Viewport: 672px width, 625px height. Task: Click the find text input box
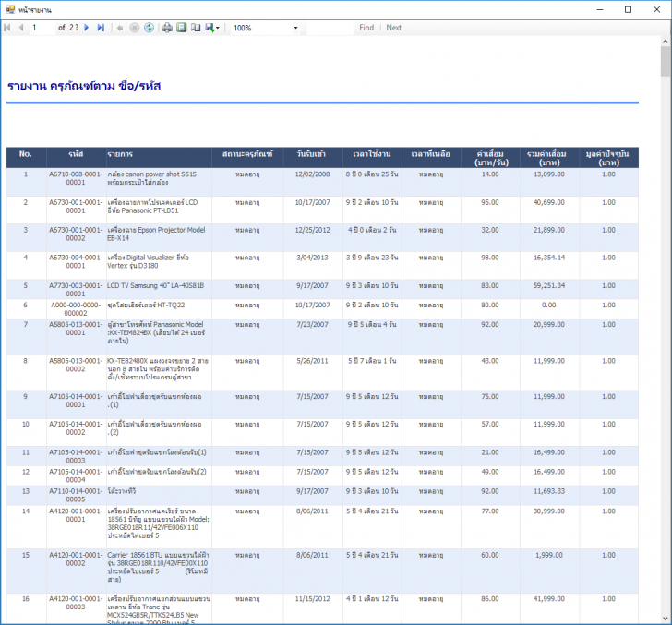(328, 28)
